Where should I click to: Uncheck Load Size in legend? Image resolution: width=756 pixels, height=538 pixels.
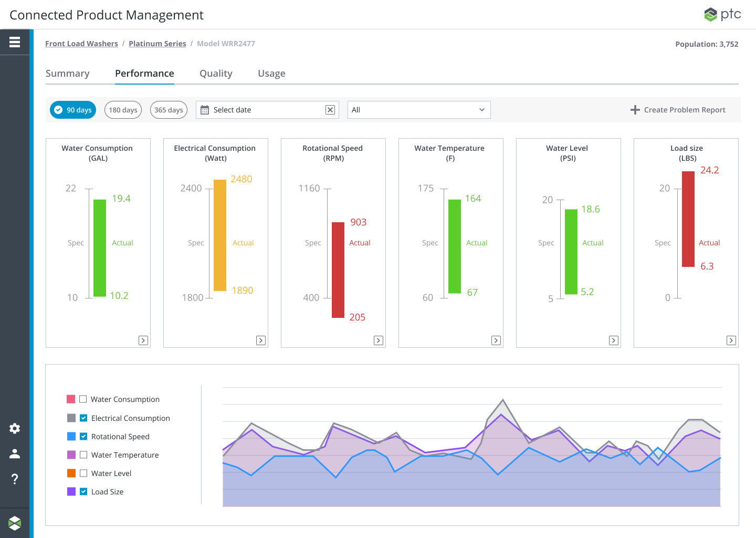(83, 492)
